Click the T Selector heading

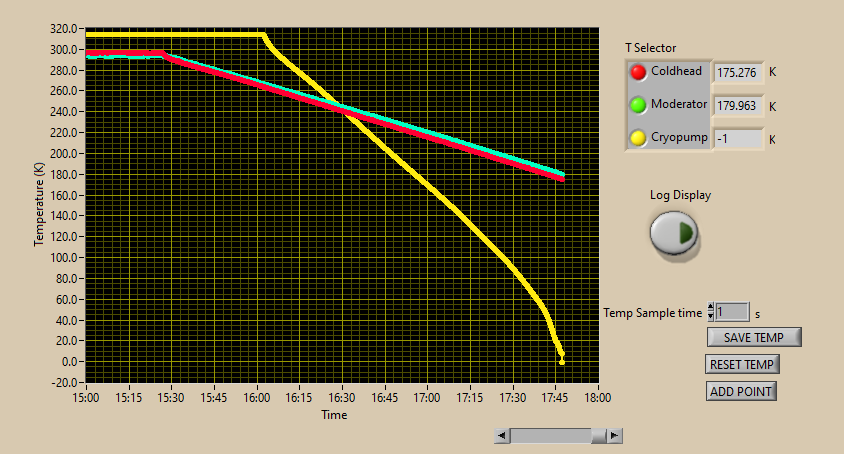tap(650, 48)
